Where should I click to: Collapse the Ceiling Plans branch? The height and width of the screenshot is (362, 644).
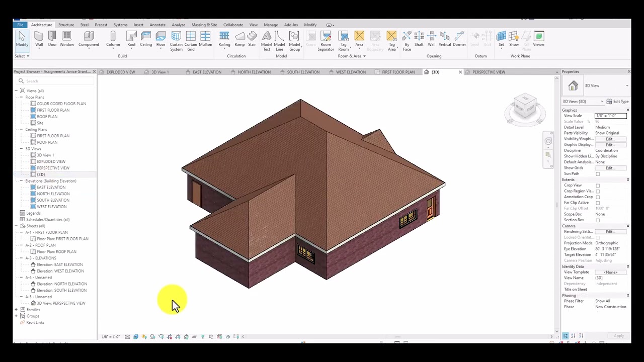coord(22,129)
